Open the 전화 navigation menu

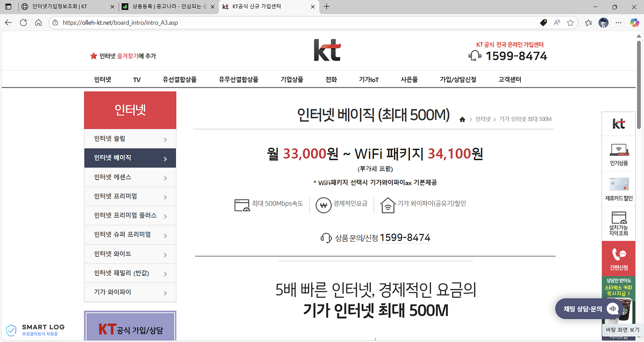(331, 79)
